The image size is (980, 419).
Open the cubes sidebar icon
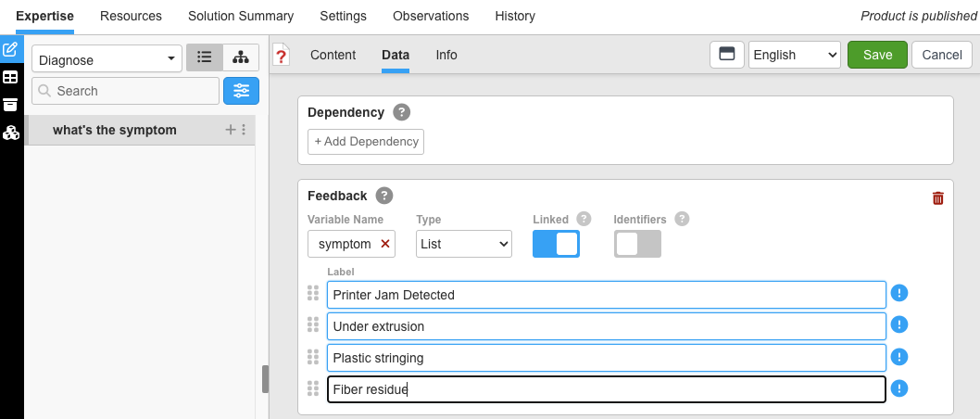click(x=11, y=133)
